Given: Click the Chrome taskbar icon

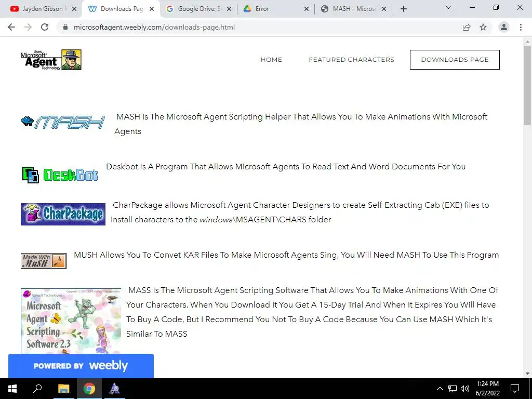Looking at the screenshot, I should (89, 389).
